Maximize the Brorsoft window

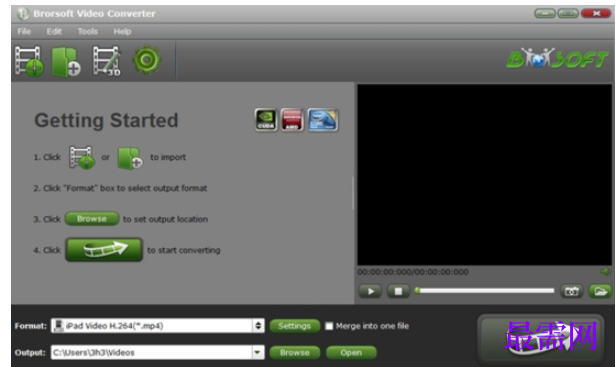(x=568, y=13)
